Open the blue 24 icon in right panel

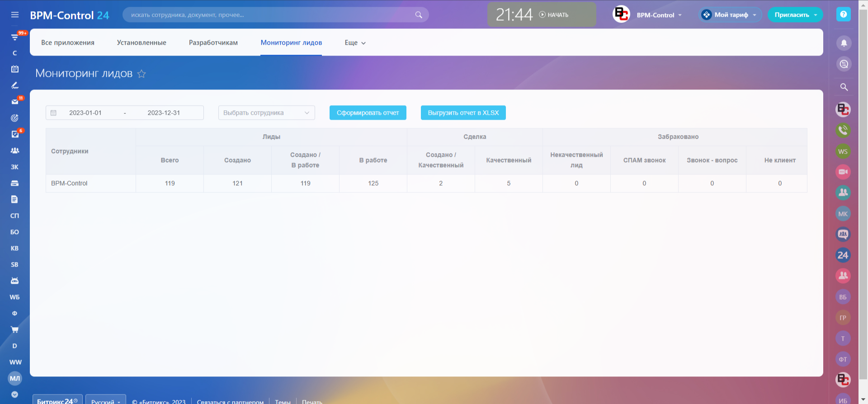pos(843,255)
